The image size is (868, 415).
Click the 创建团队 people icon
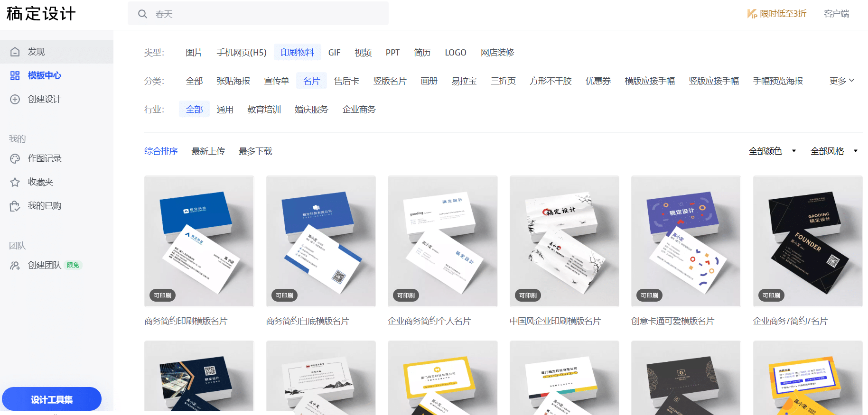[x=15, y=265]
